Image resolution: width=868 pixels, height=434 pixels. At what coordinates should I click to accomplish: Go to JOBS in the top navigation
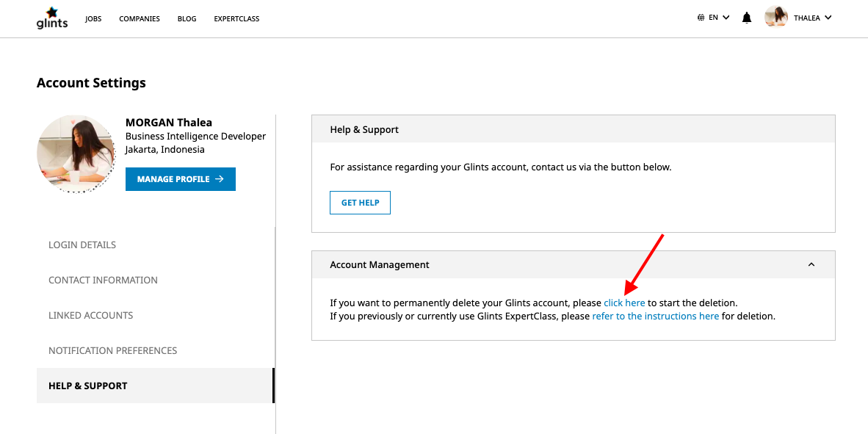(x=93, y=19)
